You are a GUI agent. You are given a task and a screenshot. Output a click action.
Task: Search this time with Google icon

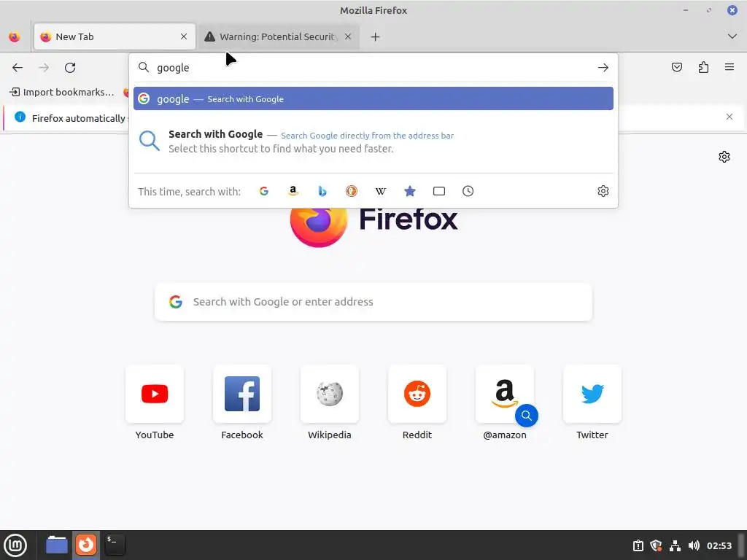[x=264, y=191]
